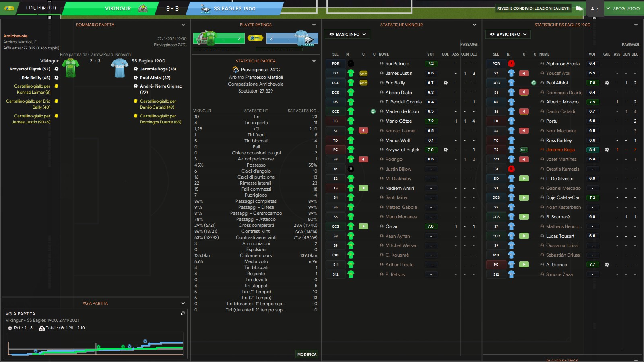Click Orestis Karnezis' red shirt icon
The height and width of the screenshot is (362, 644).
511,169
